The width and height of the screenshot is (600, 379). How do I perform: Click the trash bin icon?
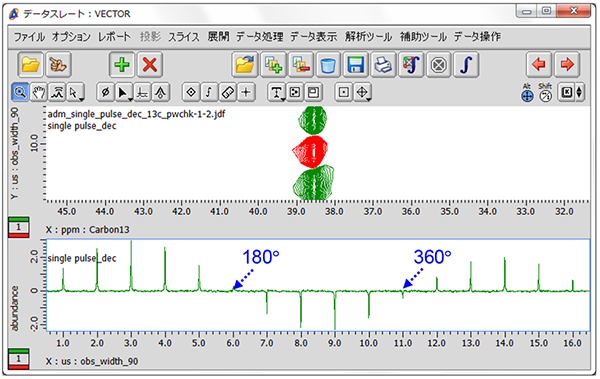(x=328, y=65)
